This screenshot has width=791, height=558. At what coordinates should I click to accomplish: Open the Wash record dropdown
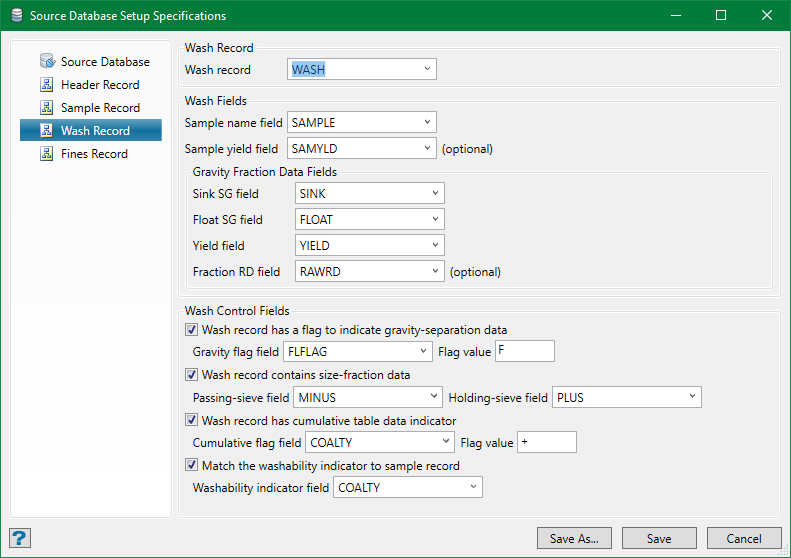427,69
